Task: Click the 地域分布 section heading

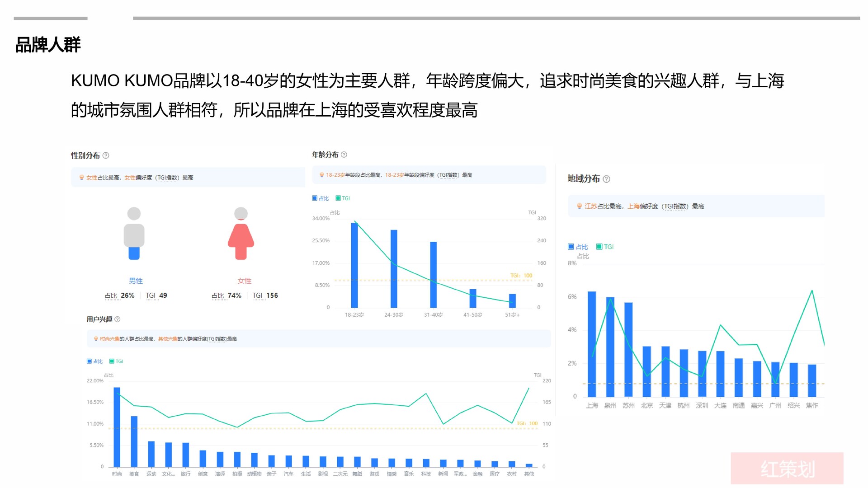Action: click(x=584, y=178)
